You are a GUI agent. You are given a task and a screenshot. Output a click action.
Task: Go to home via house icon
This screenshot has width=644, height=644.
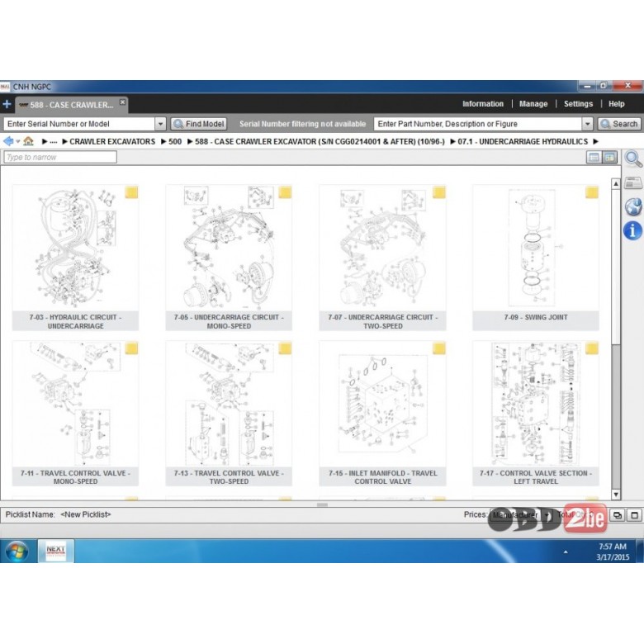(x=28, y=141)
